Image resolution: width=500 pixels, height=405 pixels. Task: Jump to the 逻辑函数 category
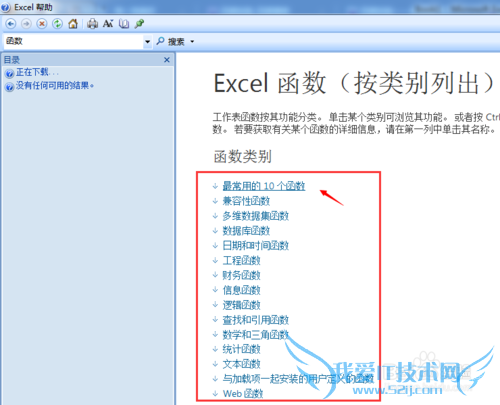coord(242,305)
